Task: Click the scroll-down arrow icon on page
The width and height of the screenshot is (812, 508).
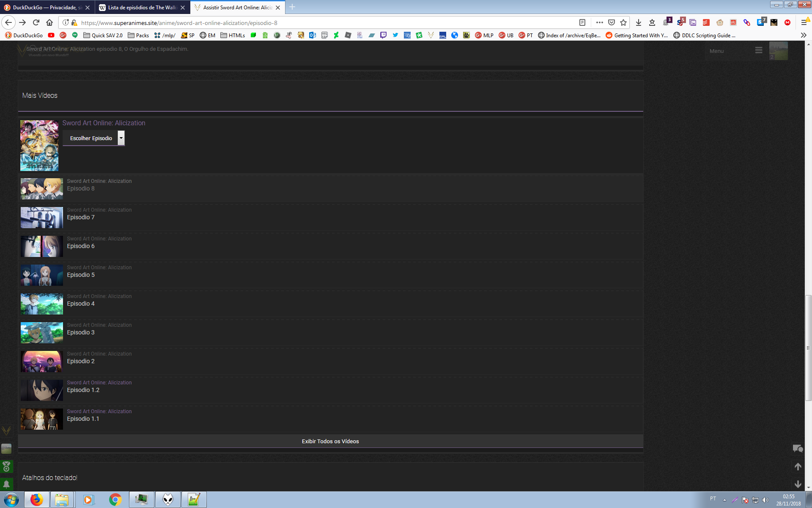Action: pyautogui.click(x=798, y=484)
